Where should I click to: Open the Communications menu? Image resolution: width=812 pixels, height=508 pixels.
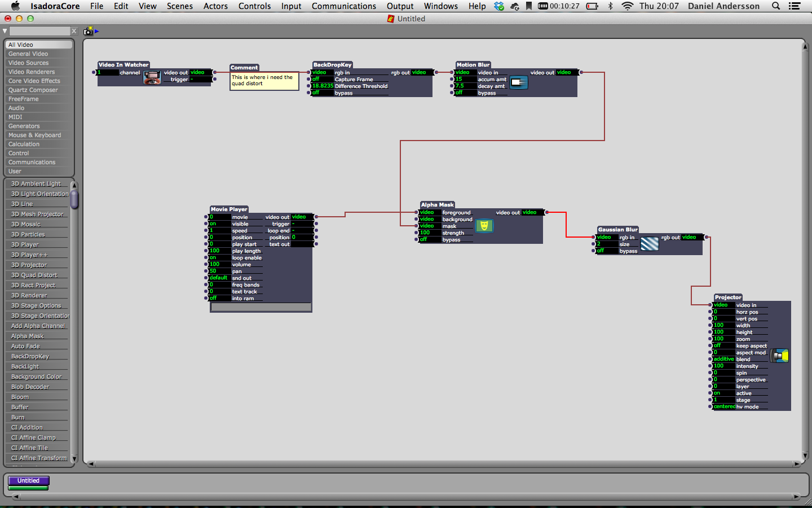click(x=344, y=6)
